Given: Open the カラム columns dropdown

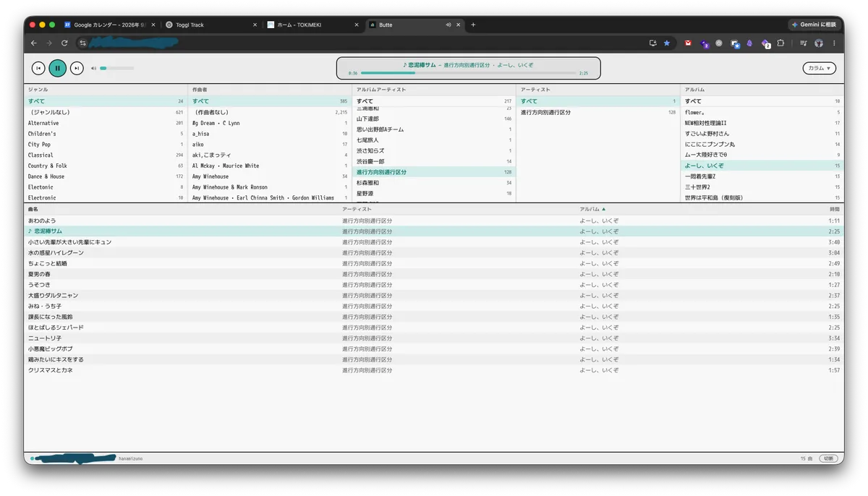Looking at the screenshot, I should point(819,68).
